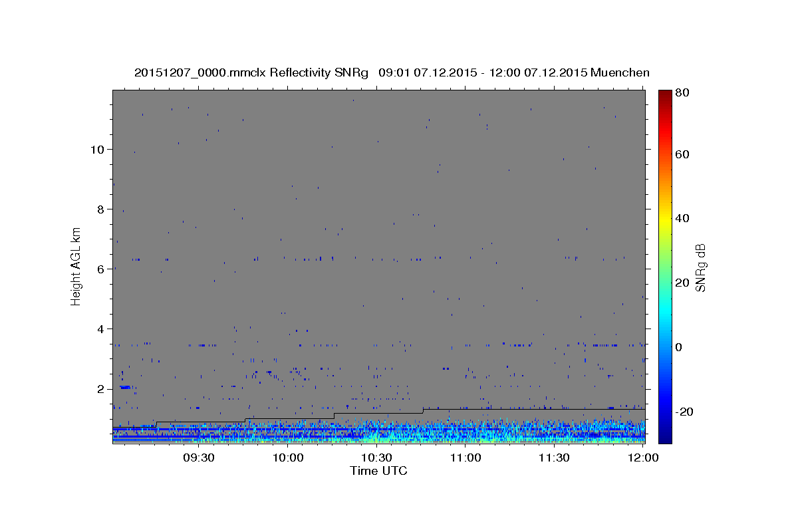This screenshot has width=798, height=532.
Task: Click the 11:00 time tick label
Action: (465, 458)
